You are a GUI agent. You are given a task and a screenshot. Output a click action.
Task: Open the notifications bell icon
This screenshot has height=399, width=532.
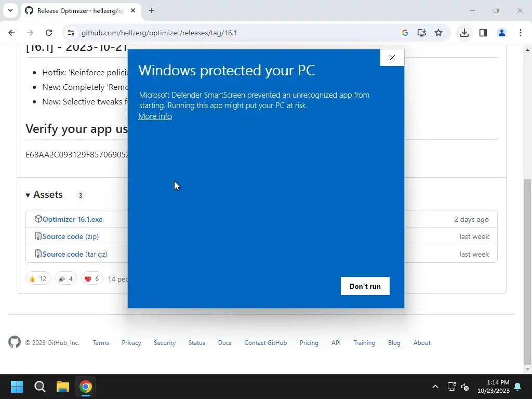pos(518,387)
